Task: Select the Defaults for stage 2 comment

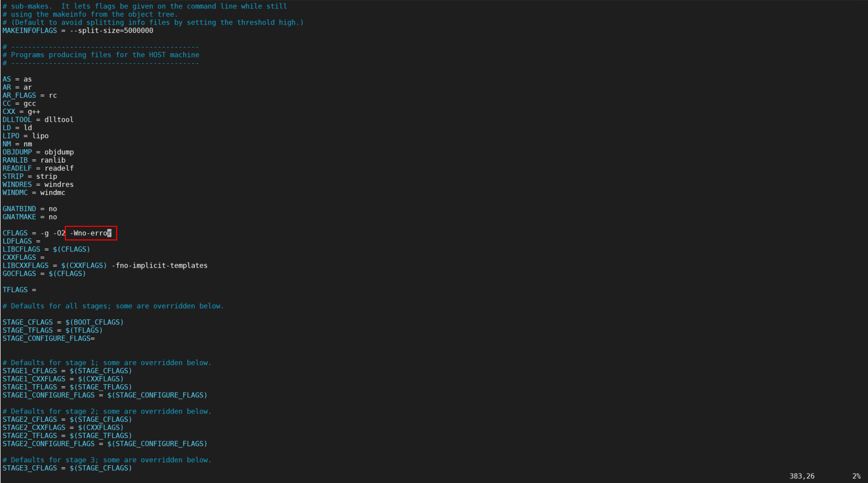Action: (x=107, y=411)
